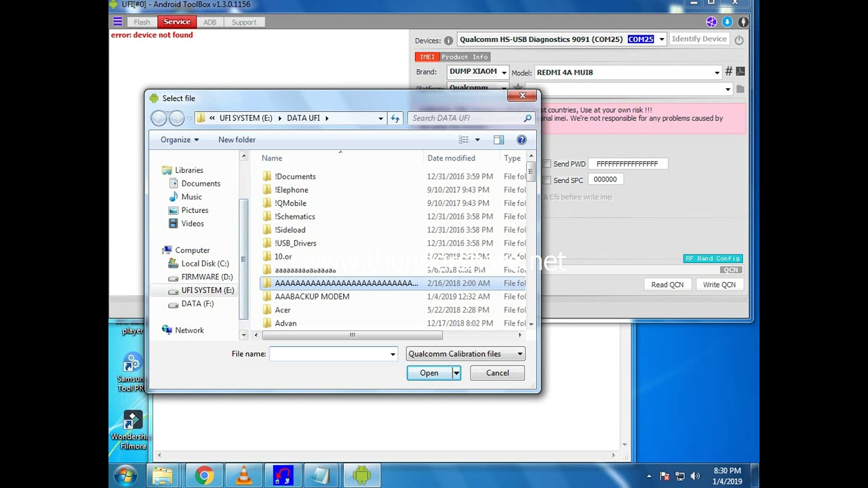Go forward in the Select file dialog
The width and height of the screenshot is (868, 488).
tap(176, 118)
